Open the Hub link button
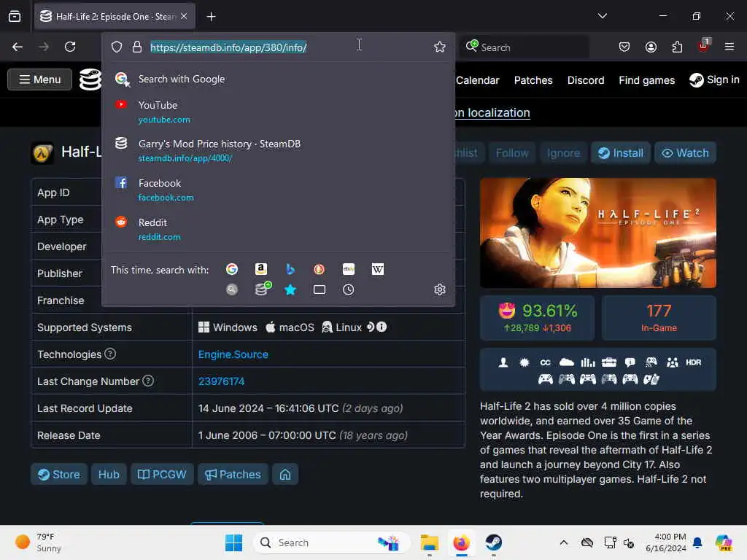This screenshot has width=747, height=560. [x=109, y=474]
